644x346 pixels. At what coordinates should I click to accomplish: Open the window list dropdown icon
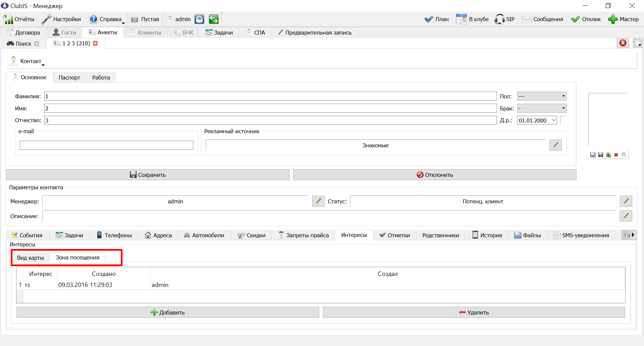click(x=638, y=43)
